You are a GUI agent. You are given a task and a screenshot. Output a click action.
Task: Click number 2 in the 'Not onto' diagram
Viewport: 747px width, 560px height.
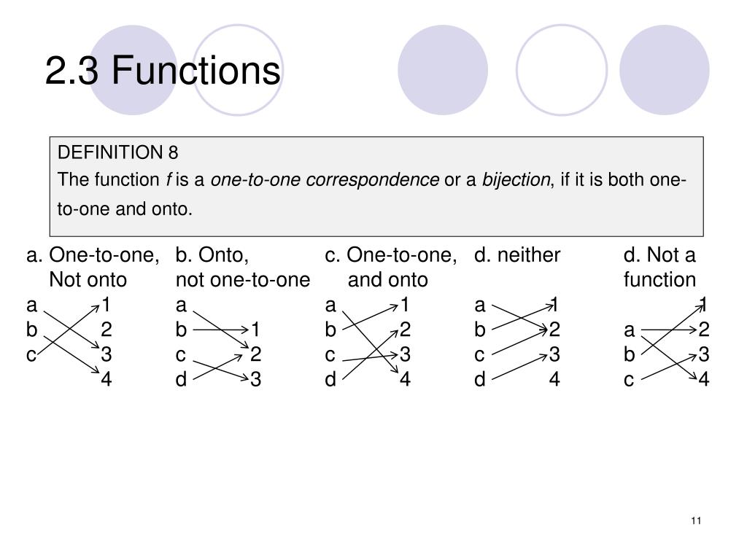pos(107,330)
